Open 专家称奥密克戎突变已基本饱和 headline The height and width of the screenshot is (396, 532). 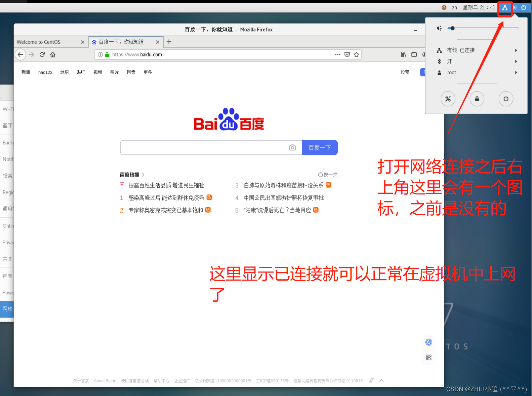click(x=166, y=210)
